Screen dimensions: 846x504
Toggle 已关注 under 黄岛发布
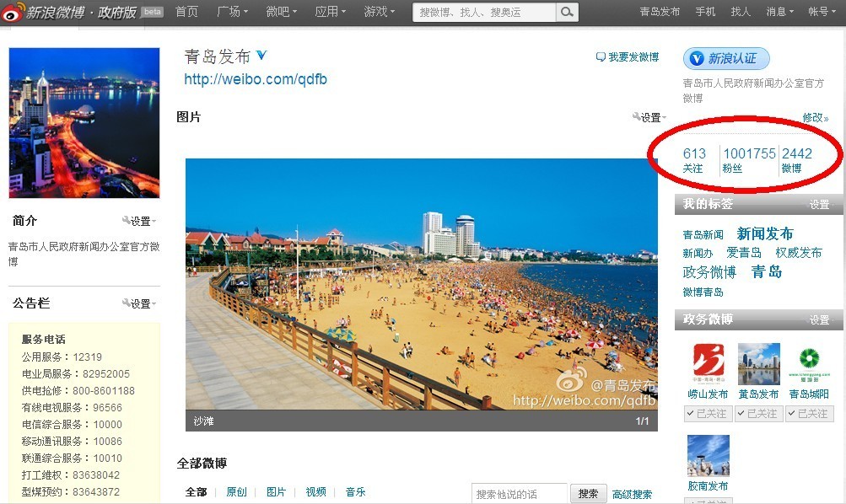point(758,414)
